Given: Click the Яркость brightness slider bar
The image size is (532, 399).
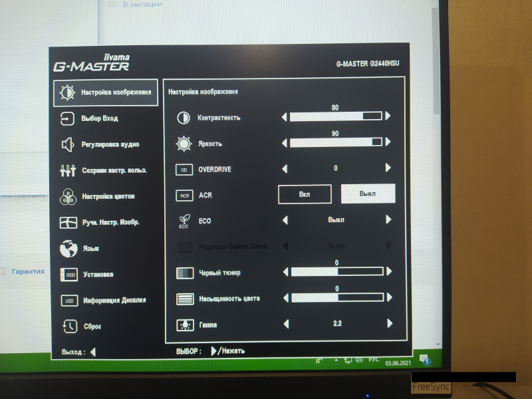Looking at the screenshot, I should click(x=336, y=142).
